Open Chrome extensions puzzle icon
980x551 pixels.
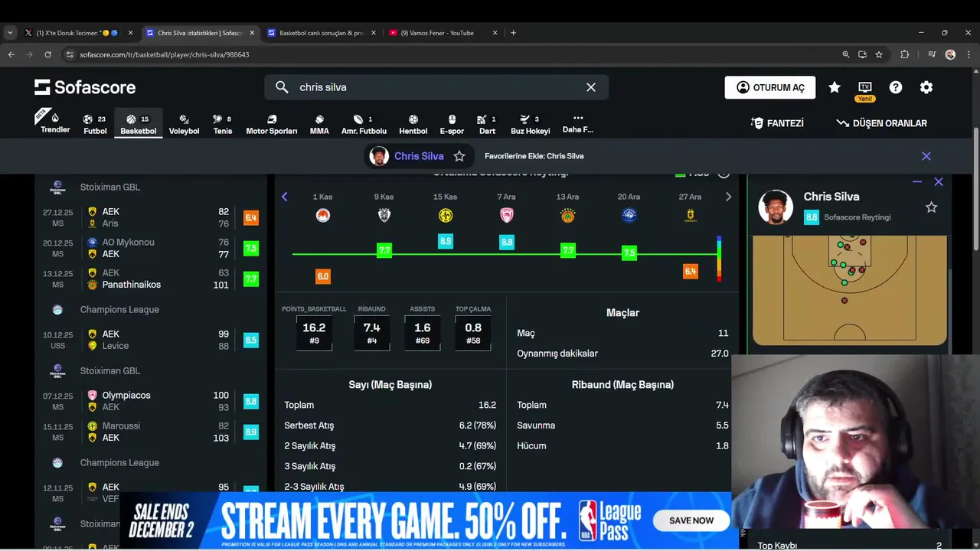(x=904, y=54)
